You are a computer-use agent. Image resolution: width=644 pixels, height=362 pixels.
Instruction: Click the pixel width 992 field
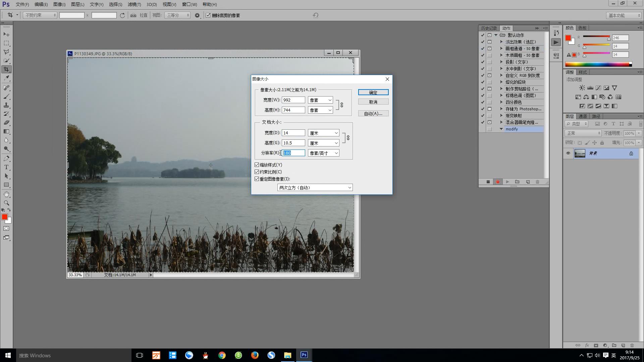[x=293, y=100]
